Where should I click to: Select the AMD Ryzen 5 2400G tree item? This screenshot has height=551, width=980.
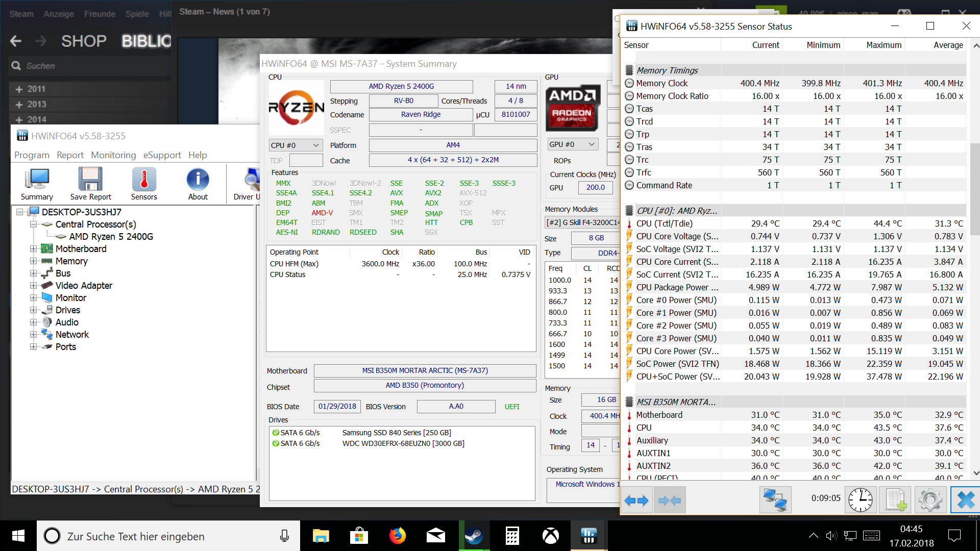click(x=111, y=237)
